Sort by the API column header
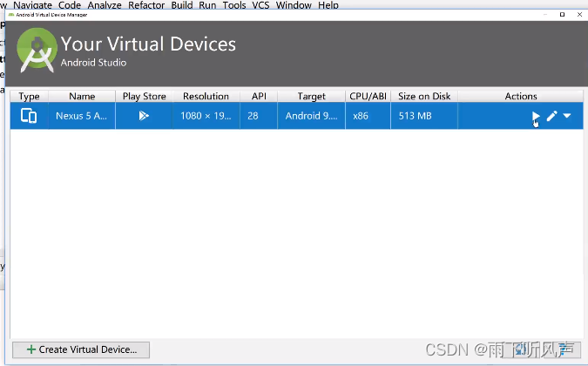This screenshot has height=366, width=588. pos(259,97)
